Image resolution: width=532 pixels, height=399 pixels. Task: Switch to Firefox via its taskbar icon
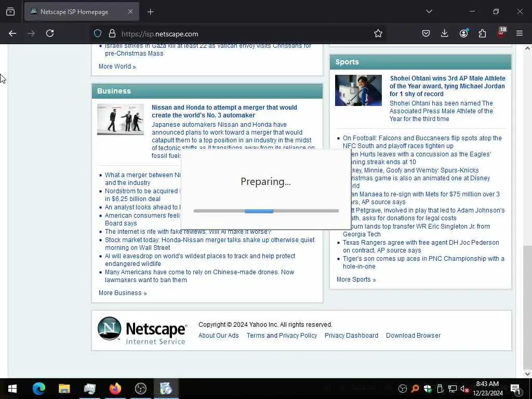click(x=115, y=389)
